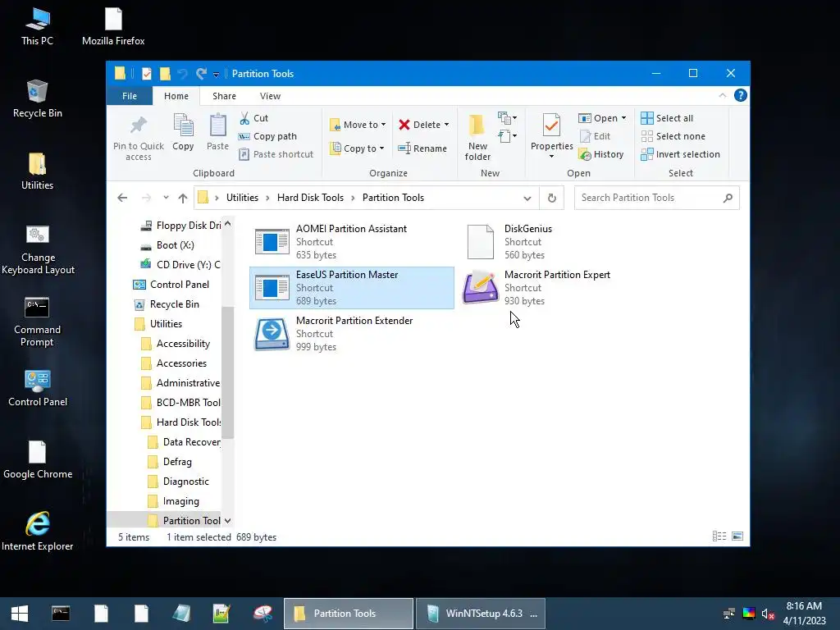This screenshot has width=840, height=630.
Task: Click the muted volume tray icon
Action: tap(768, 614)
